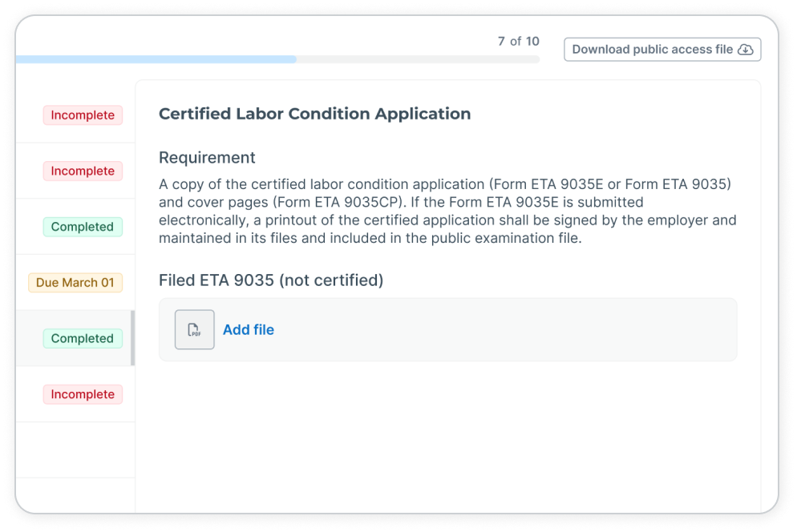The width and height of the screenshot is (797, 532).
Task: Open the empty sidebar entry below Incomplete
Action: point(76,449)
